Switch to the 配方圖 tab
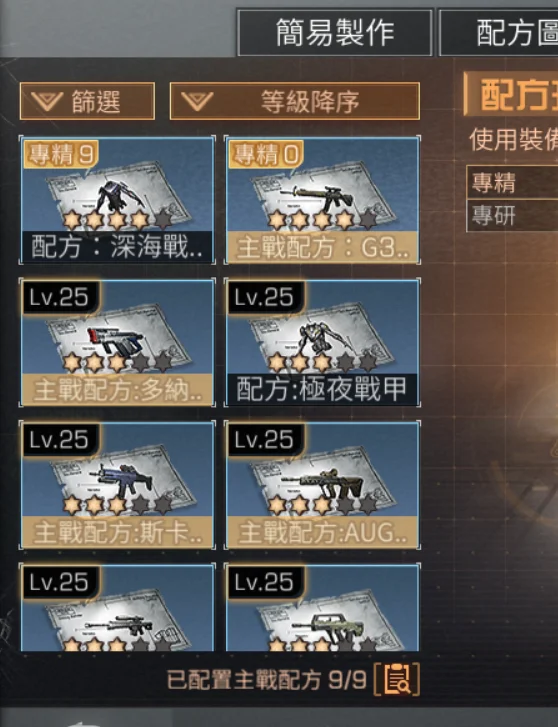 click(499, 32)
